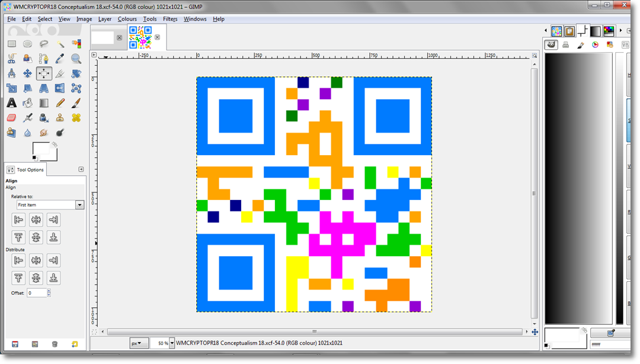Choose the Perspective Clone tool
This screenshot has height=364, width=640.
[x=11, y=133]
